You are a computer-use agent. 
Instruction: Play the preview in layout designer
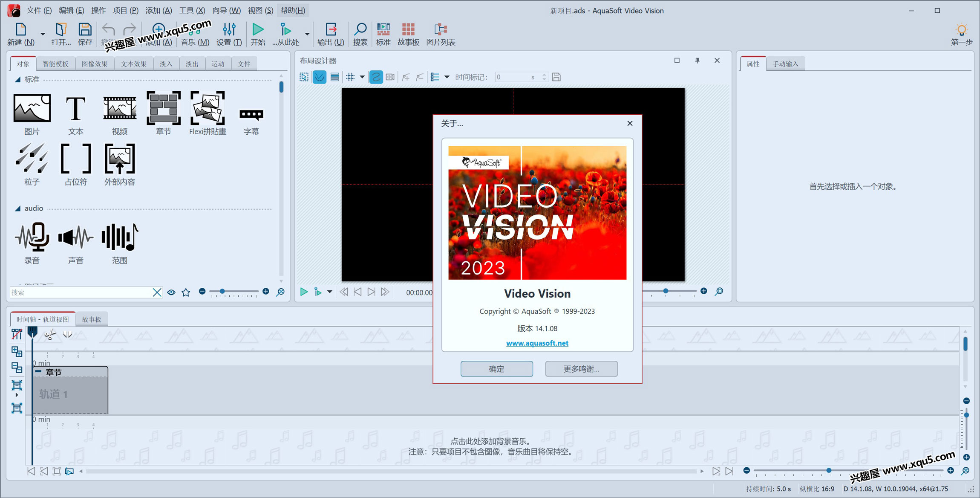pos(304,292)
